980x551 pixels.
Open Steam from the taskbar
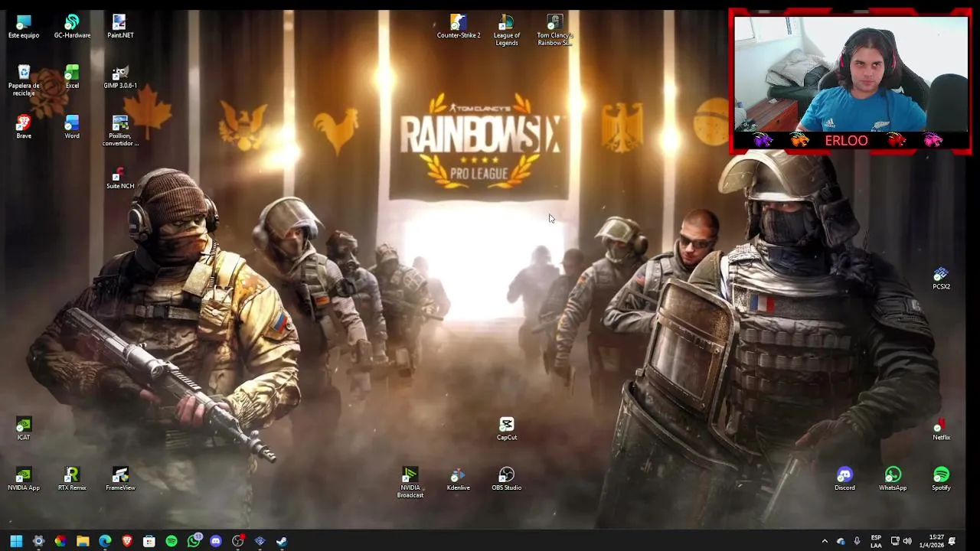pos(282,541)
